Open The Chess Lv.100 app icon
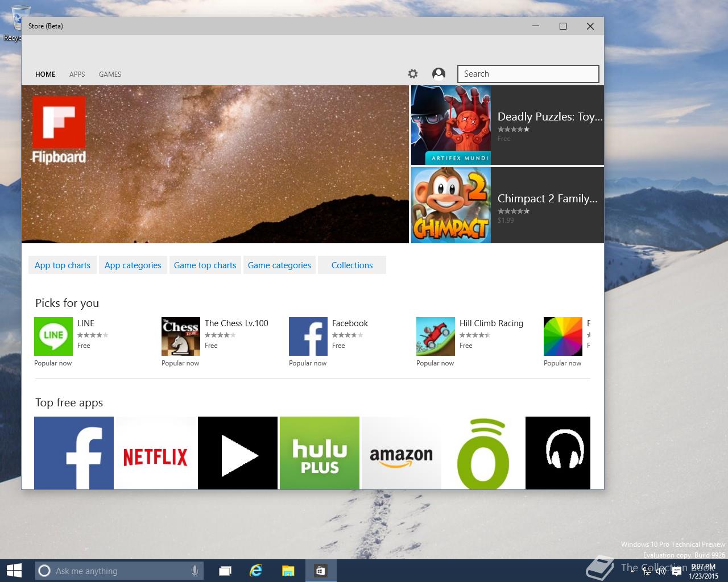This screenshot has width=728, height=582. [x=181, y=336]
